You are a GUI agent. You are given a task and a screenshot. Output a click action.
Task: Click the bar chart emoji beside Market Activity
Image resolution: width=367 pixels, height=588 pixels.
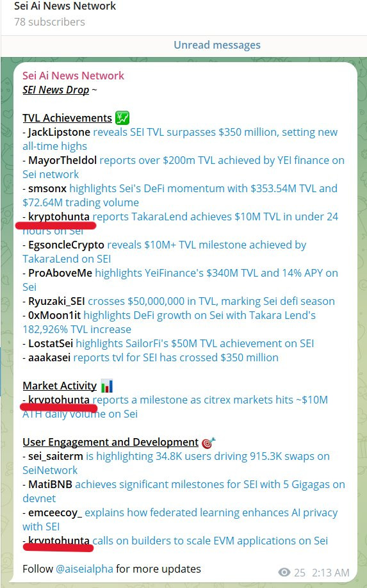click(107, 386)
